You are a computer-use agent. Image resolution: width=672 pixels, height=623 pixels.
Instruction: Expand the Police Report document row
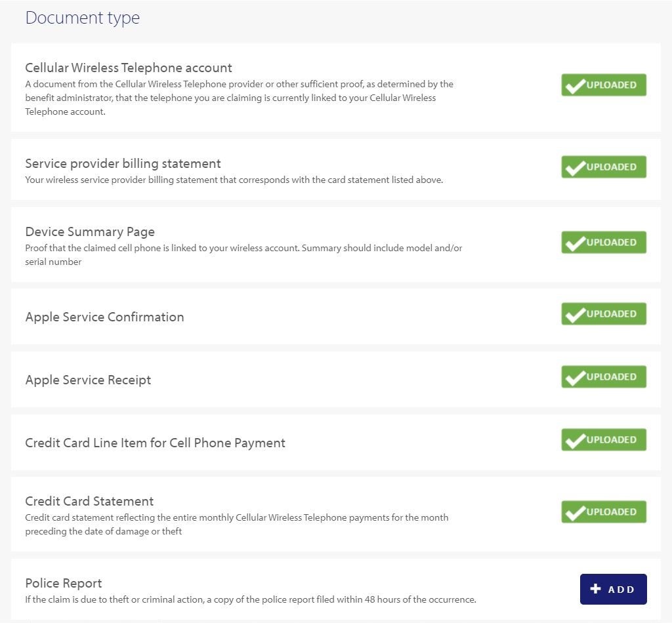(x=64, y=583)
